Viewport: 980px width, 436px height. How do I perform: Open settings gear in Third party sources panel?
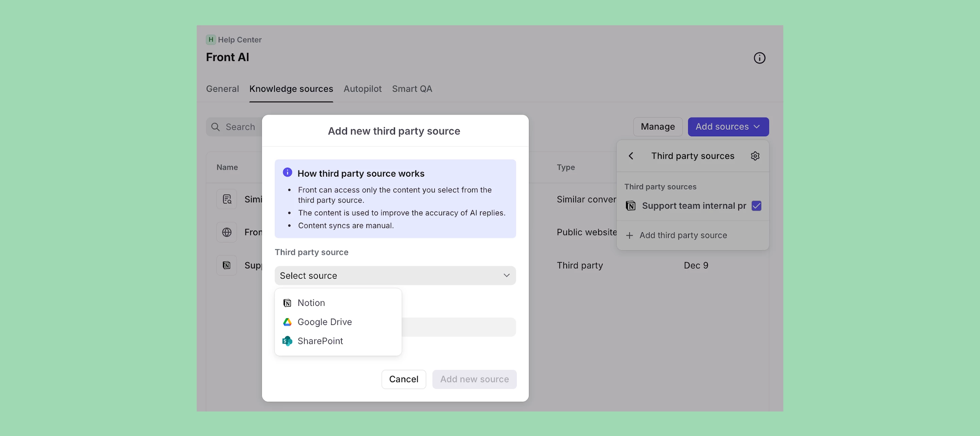click(x=755, y=156)
